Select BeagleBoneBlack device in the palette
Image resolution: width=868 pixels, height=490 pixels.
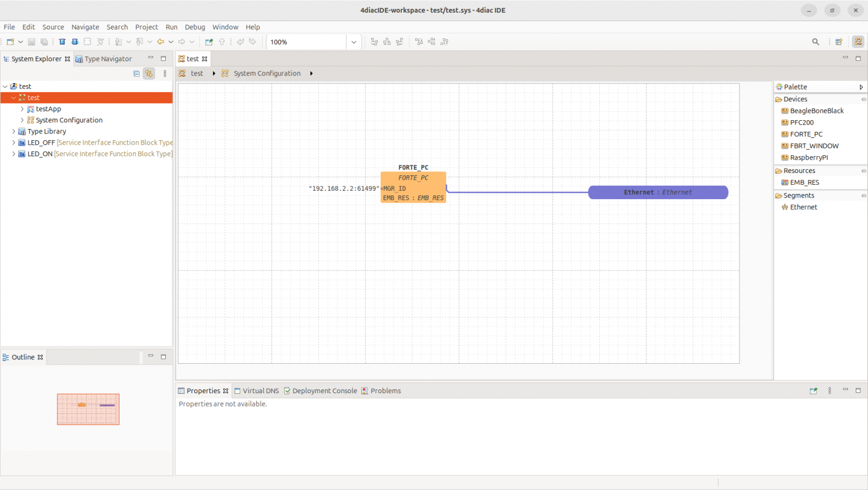pos(812,111)
